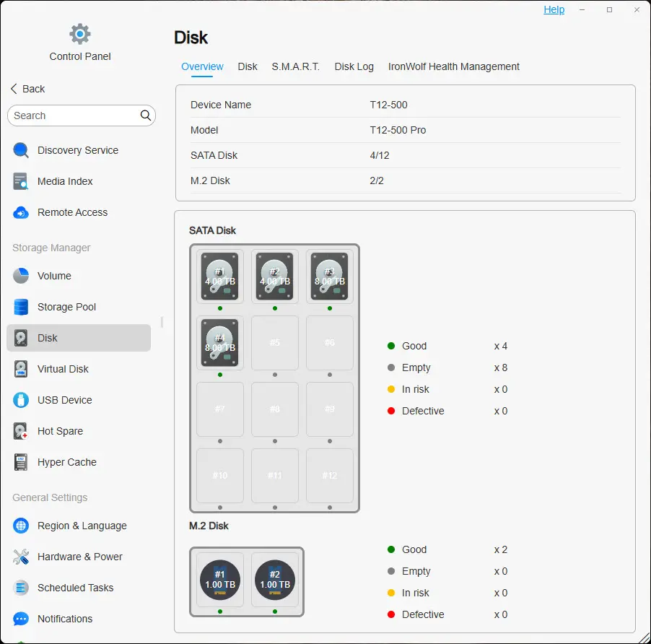Click the Hot Spare label

pyautogui.click(x=60, y=431)
